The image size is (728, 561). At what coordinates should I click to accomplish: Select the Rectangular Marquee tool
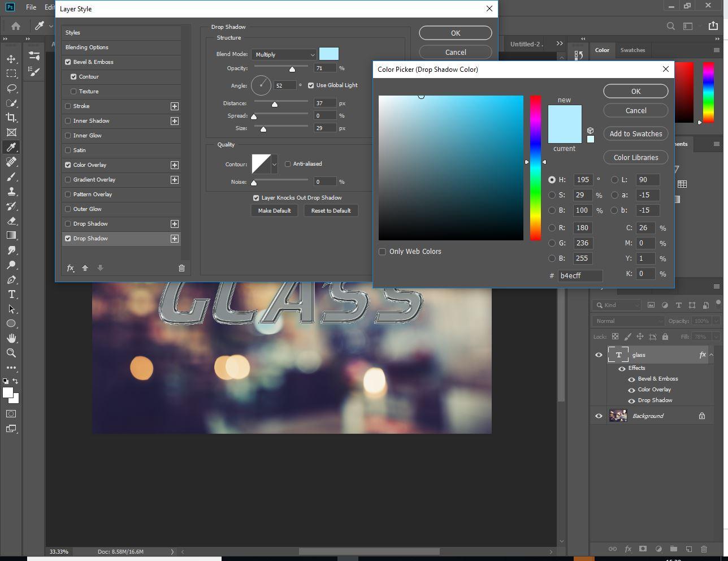click(11, 74)
